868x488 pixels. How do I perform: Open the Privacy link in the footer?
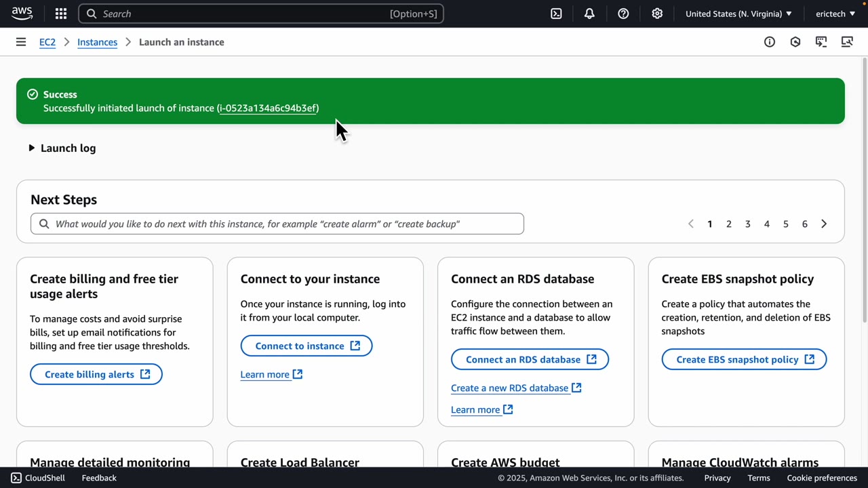click(x=717, y=478)
